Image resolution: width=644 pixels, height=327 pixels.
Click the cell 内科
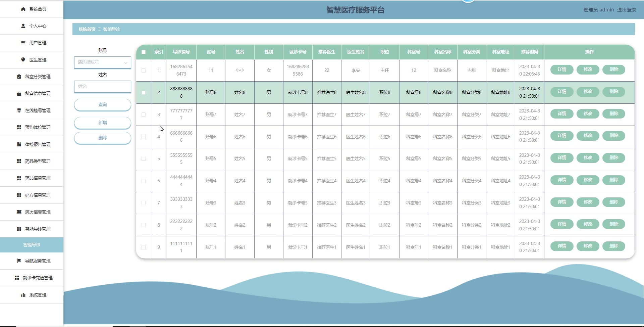472,71
